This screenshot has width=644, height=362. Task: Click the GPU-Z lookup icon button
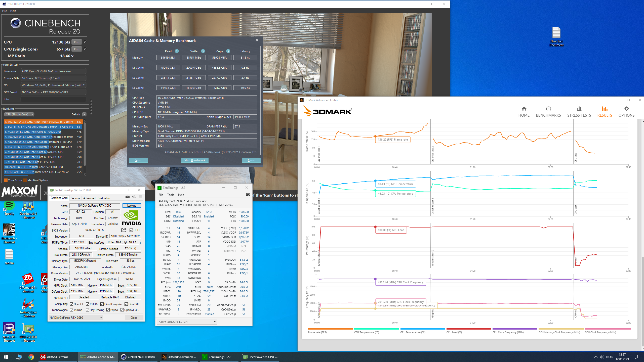point(131,205)
